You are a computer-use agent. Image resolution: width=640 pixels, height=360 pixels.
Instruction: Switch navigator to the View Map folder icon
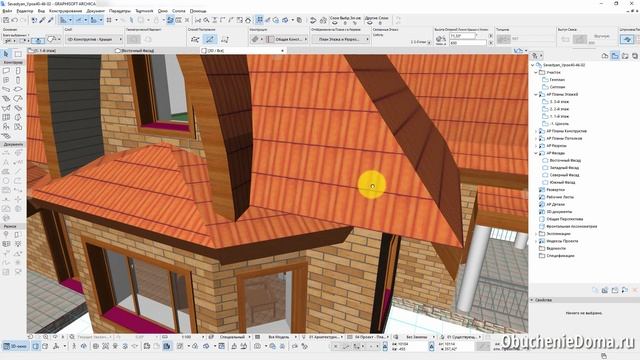point(615,56)
